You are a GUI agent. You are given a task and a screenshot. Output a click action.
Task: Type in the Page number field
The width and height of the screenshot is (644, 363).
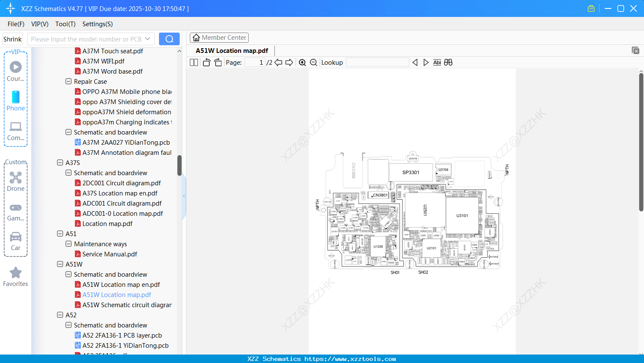coord(255,62)
